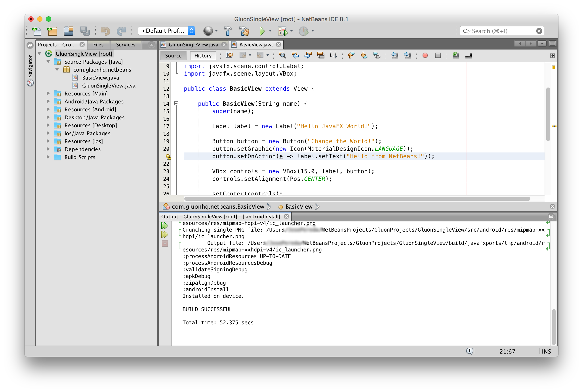Click the notifications icon in status bar
The height and width of the screenshot is (392, 583).
470,351
